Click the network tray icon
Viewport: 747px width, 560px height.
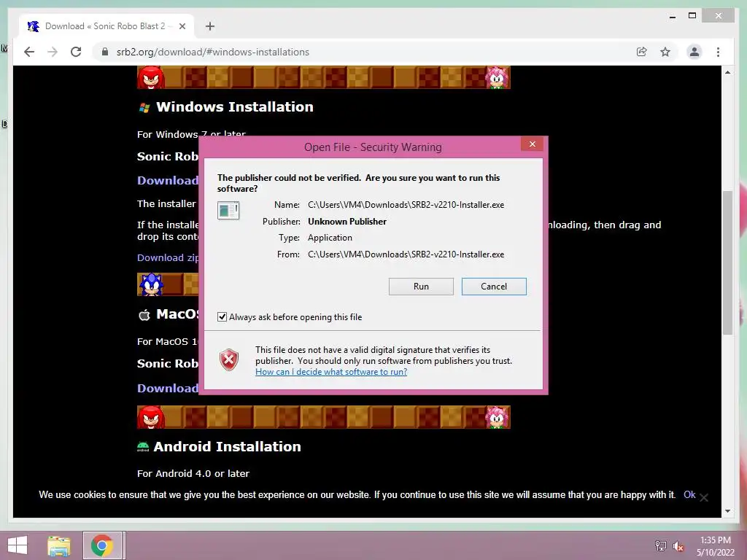coord(660,545)
